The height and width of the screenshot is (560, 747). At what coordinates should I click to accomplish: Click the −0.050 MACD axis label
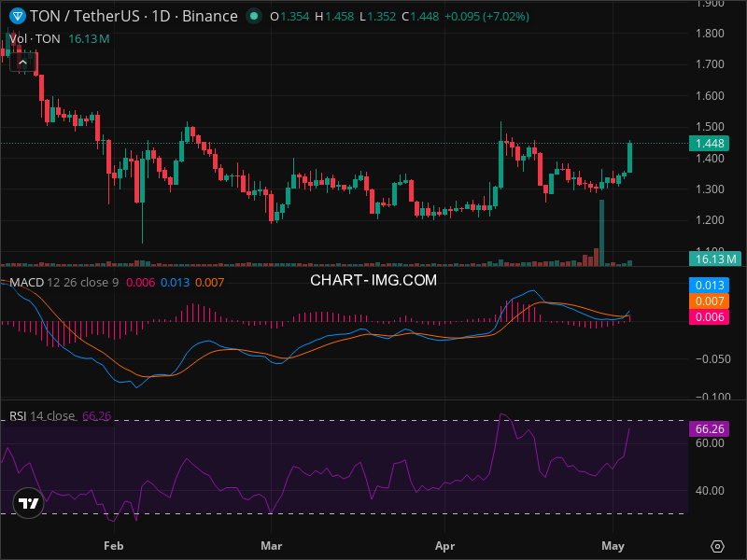713,359
